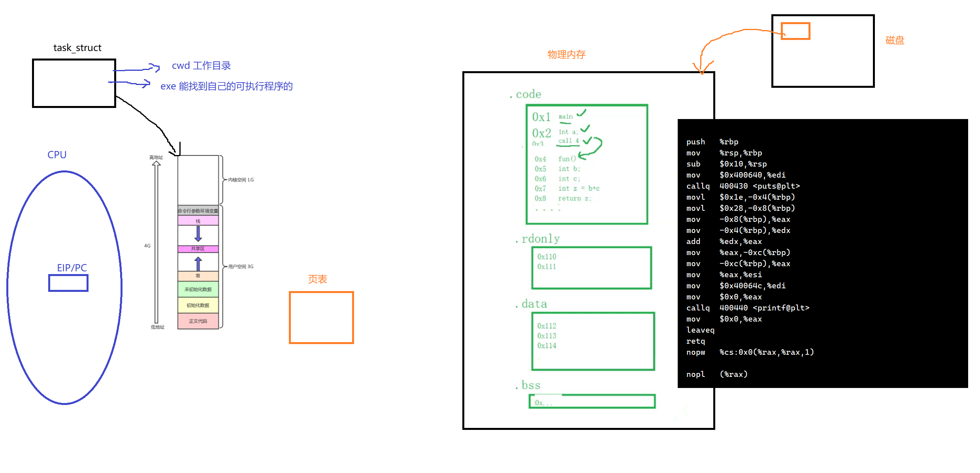
Task: Click the 物理内存 heading
Action: (567, 55)
